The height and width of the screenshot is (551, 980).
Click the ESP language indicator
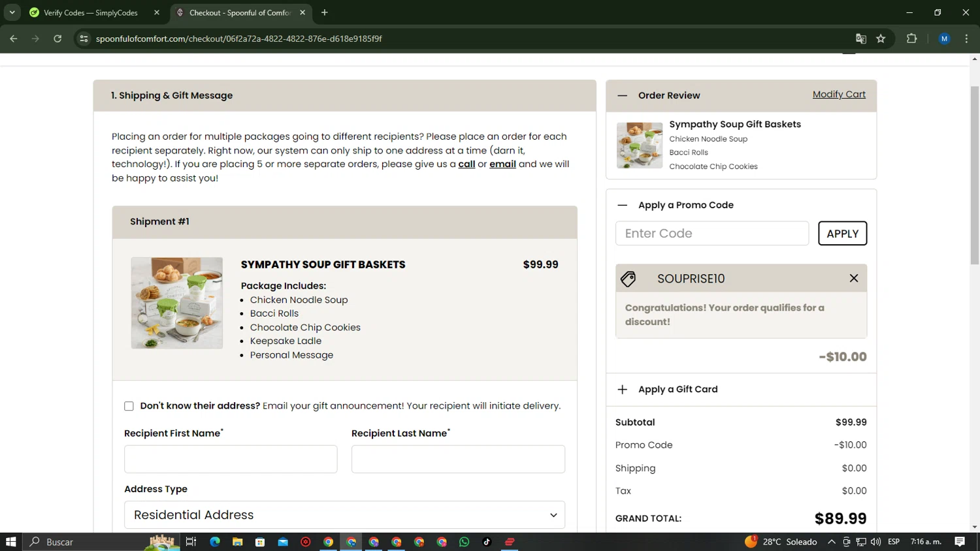pos(894,542)
